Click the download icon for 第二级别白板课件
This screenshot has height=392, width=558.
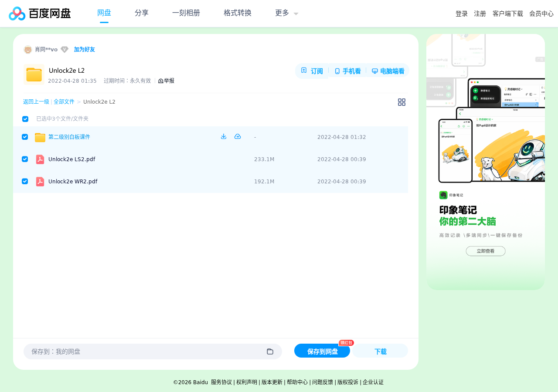point(224,136)
